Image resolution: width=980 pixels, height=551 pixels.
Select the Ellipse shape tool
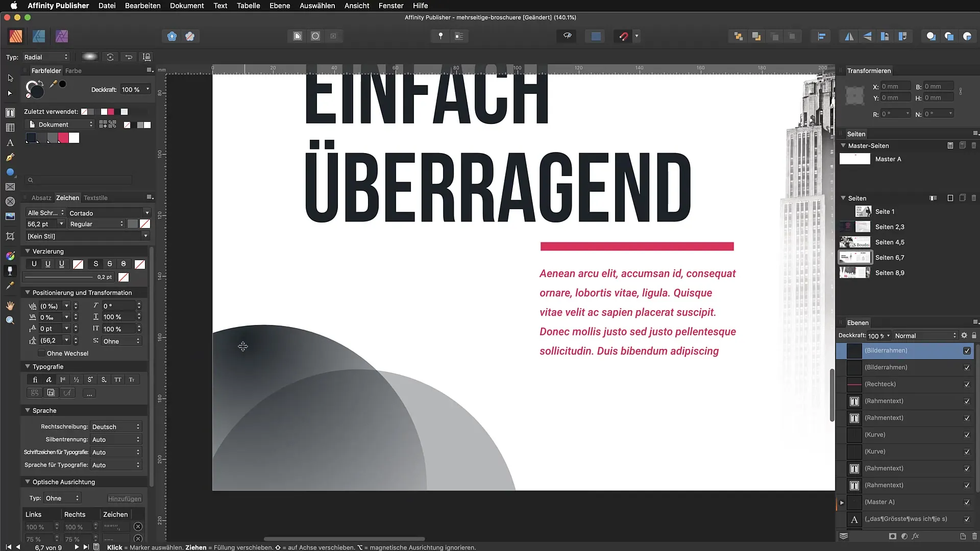click(10, 172)
